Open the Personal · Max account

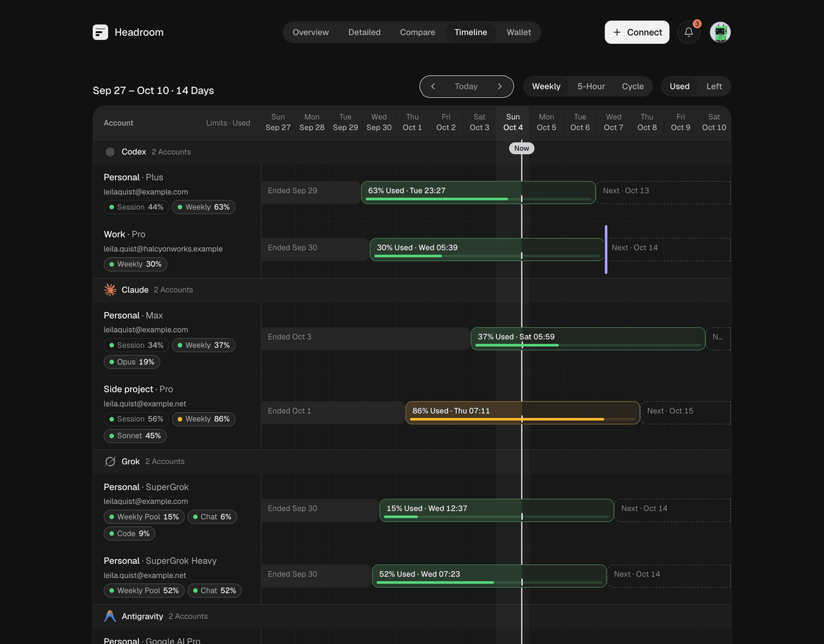pos(133,316)
